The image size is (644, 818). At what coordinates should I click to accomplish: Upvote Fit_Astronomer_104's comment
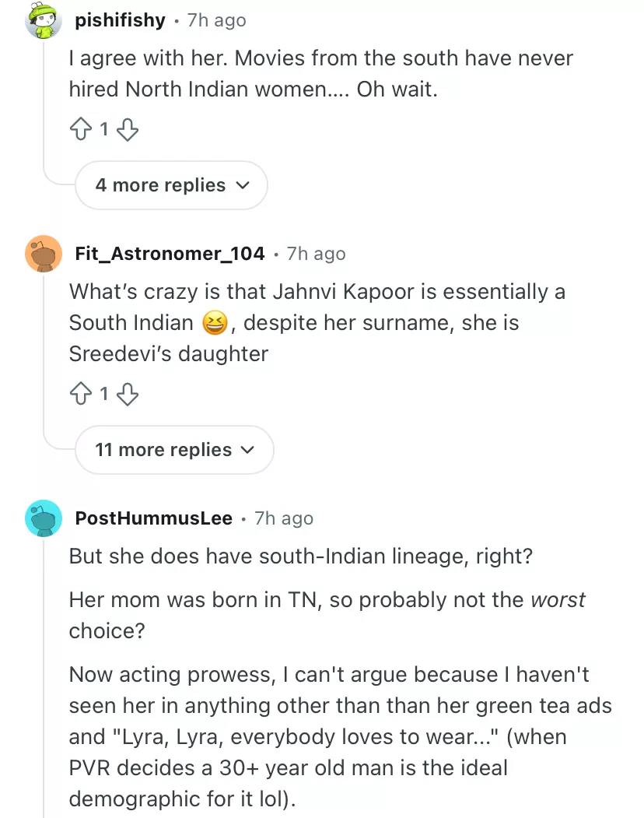click(x=80, y=395)
